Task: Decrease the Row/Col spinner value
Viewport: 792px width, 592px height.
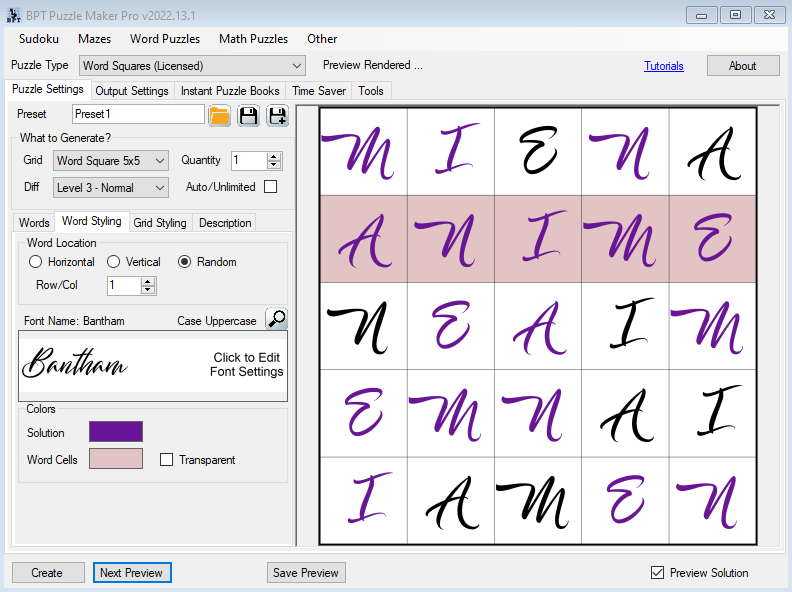Action: point(148,290)
